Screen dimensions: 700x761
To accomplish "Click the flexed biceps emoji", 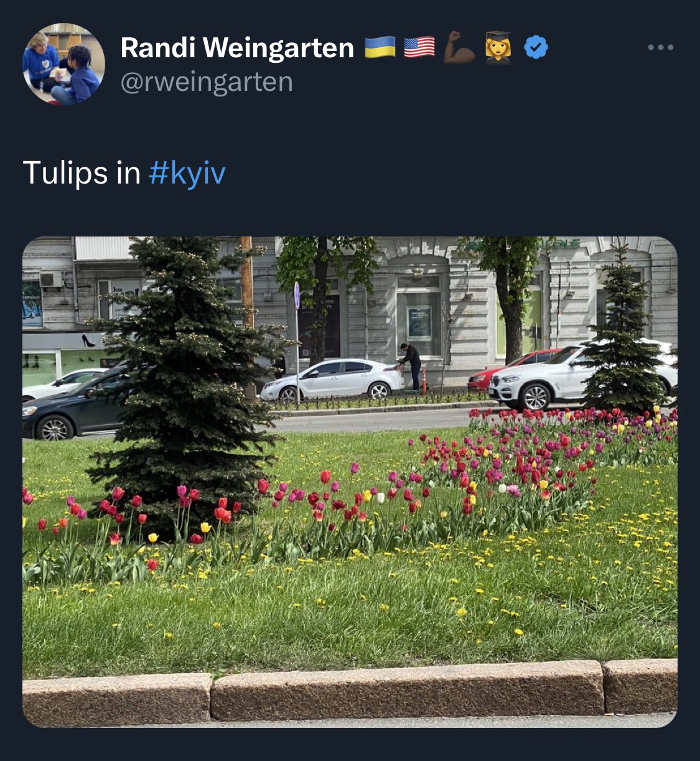I will click(459, 48).
